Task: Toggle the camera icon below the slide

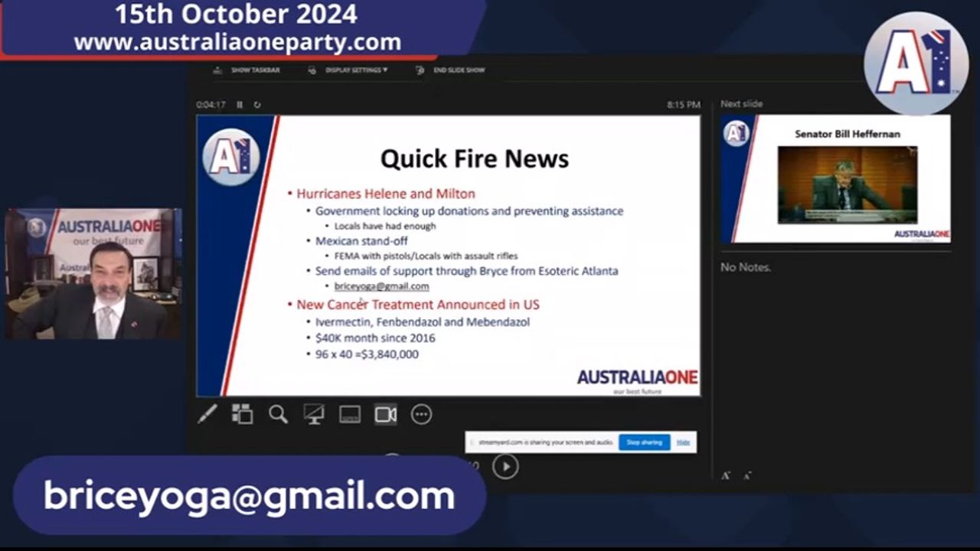Action: pyautogui.click(x=386, y=414)
